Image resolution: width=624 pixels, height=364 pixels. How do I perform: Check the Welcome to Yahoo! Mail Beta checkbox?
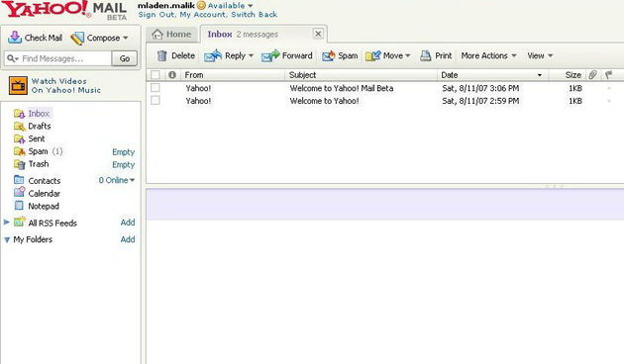tap(156, 88)
